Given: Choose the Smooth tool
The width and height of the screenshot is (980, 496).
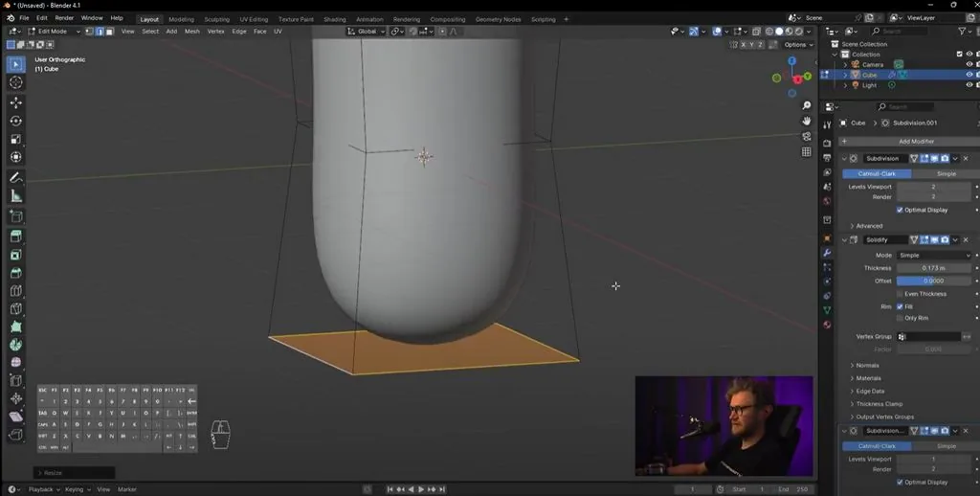Looking at the screenshot, I should [x=15, y=362].
